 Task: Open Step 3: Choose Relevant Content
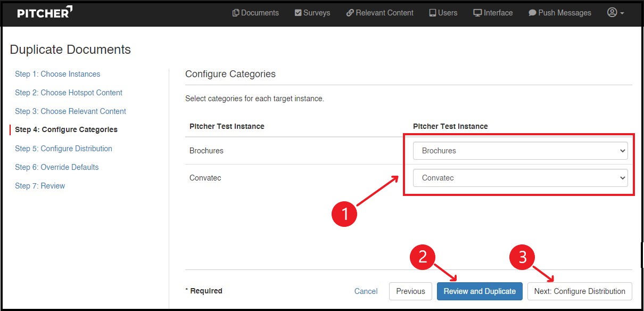coord(70,111)
